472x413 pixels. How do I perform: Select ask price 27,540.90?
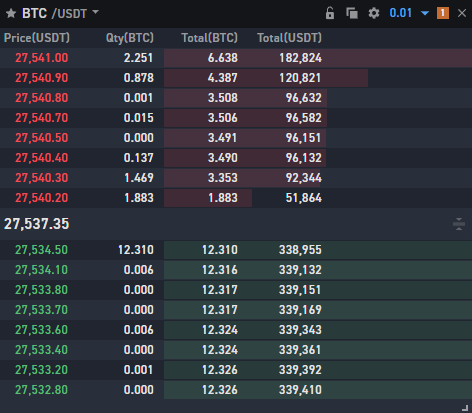pyautogui.click(x=42, y=78)
